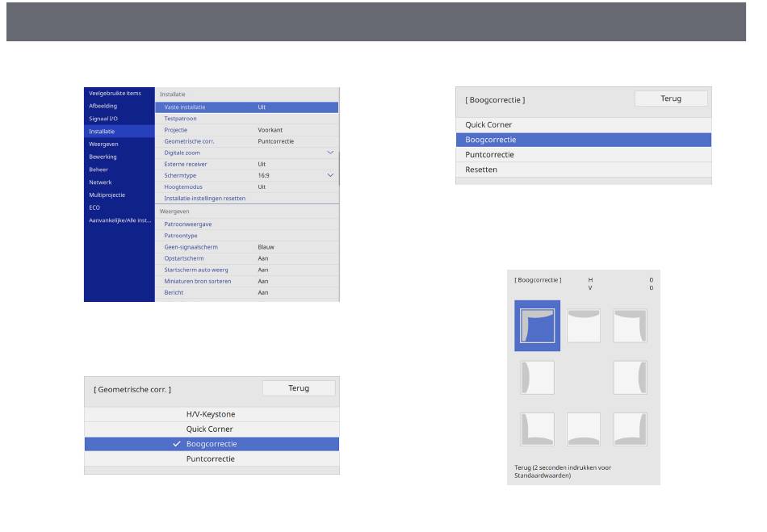Open Aanvankelijke/Alle inst. menu
The height and width of the screenshot is (532, 767).
pyautogui.click(x=119, y=220)
